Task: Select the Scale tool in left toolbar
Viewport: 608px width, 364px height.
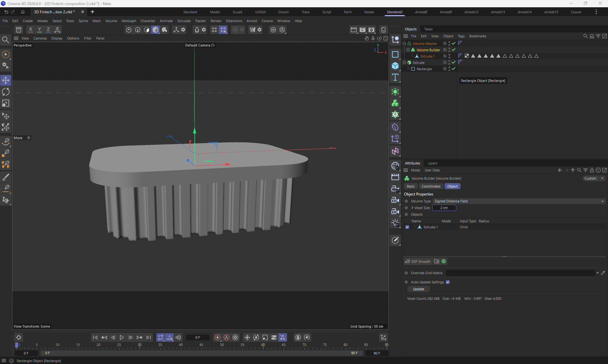Action: click(6, 103)
